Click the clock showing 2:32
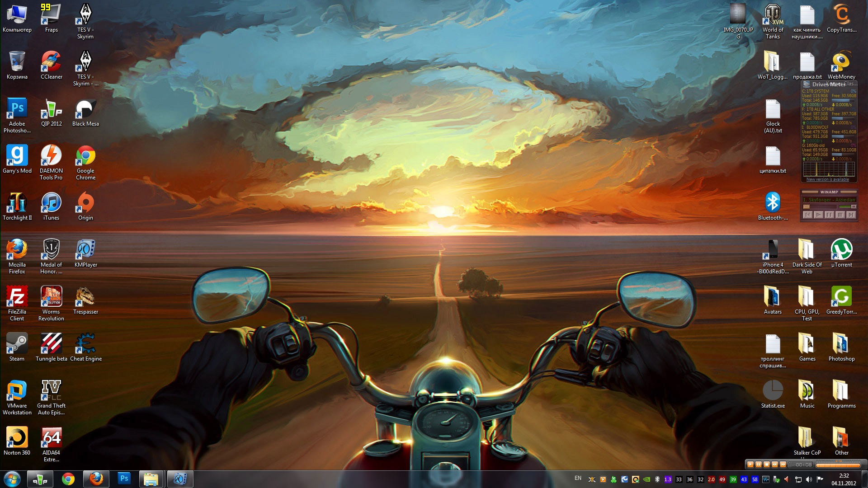The height and width of the screenshot is (488, 868). coord(844,476)
